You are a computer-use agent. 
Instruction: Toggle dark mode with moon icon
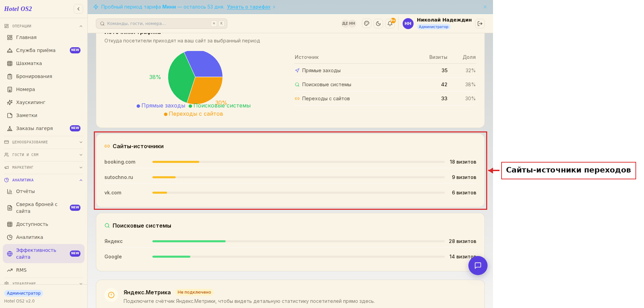click(x=378, y=24)
